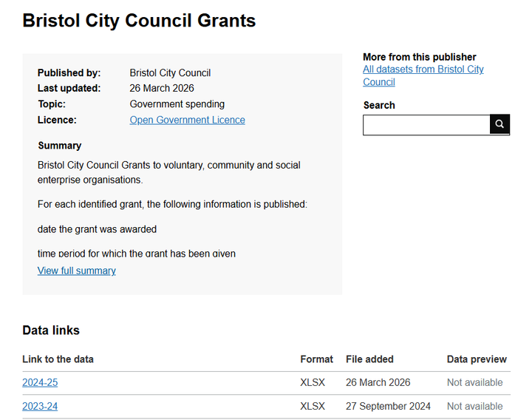
Task: Click 'time period for which the grant' line
Action: point(137,254)
